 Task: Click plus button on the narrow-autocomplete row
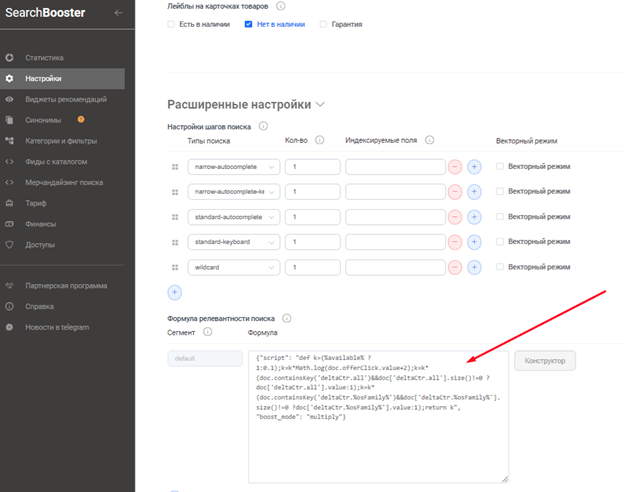coord(474,167)
